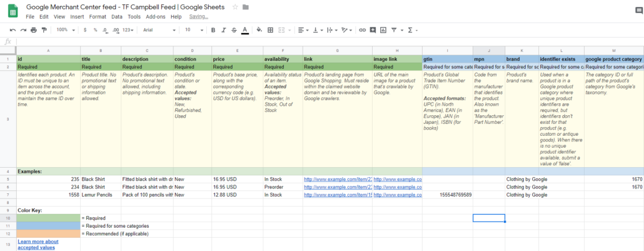Viewport: 644px width, 251px height.
Task: Toggle strikethrough formatting
Action: point(234,30)
